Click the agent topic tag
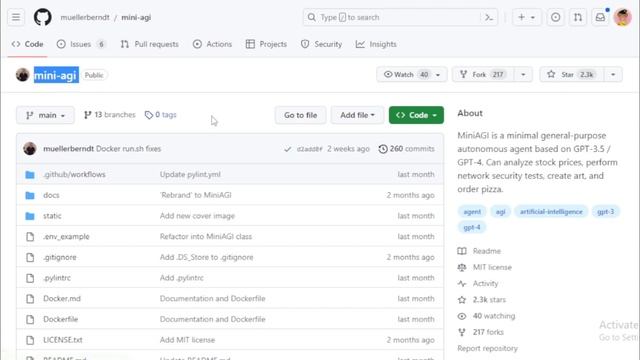Screen dimensions: 640x360 472,212
